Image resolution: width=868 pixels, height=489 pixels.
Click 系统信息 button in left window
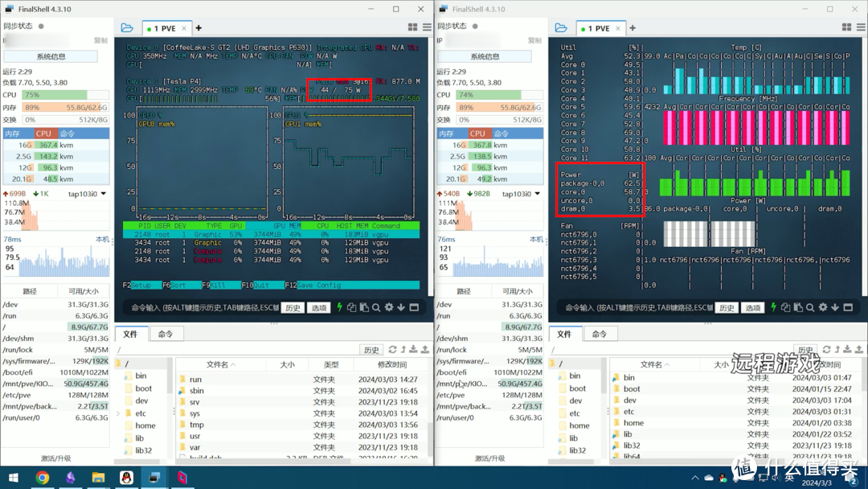[x=51, y=56]
